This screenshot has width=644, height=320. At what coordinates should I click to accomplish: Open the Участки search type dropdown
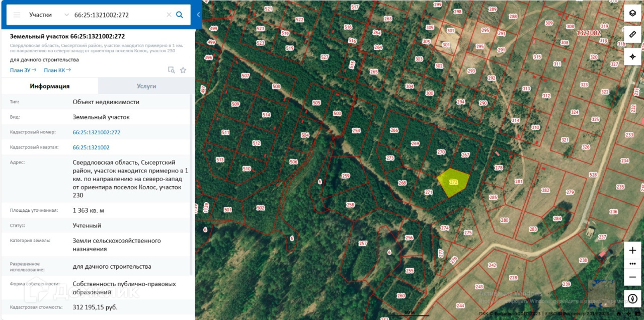coord(48,15)
